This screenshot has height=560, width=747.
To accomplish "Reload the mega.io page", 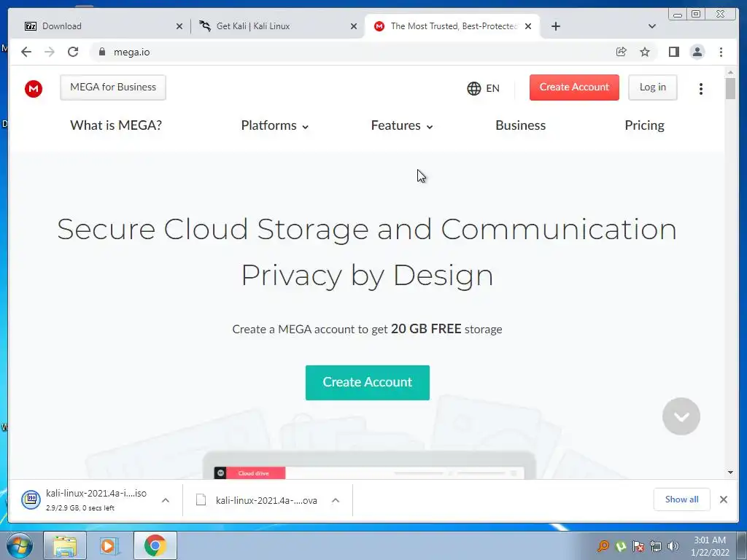I will (x=73, y=52).
